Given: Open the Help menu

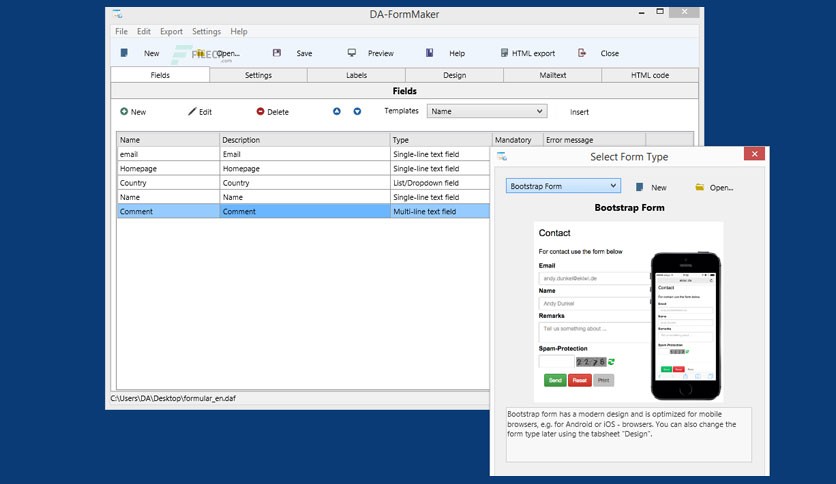Looking at the screenshot, I should pyautogui.click(x=239, y=31).
